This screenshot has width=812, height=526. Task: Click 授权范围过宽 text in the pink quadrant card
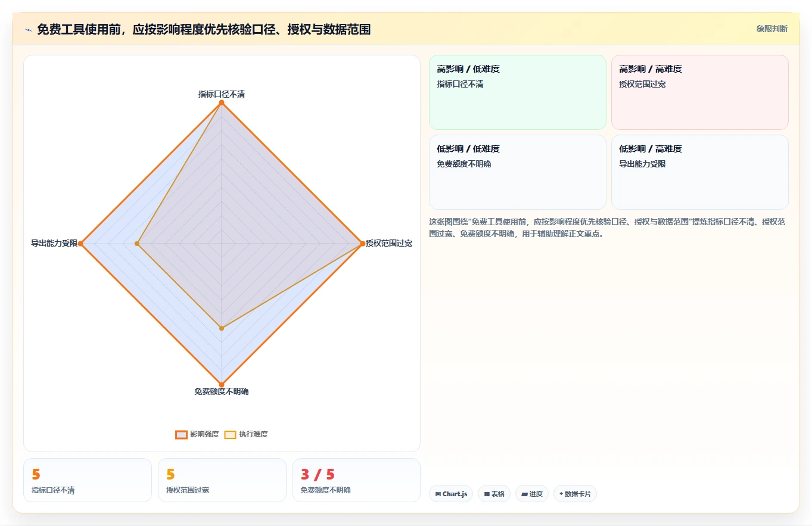coord(642,84)
